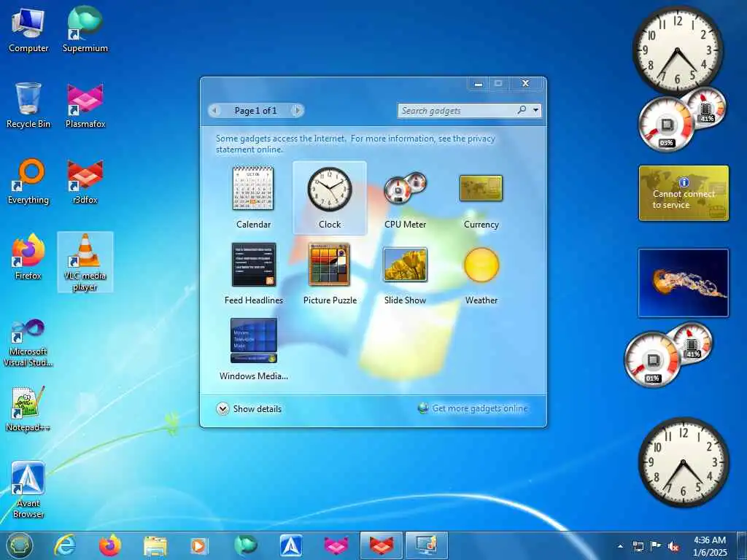Image resolution: width=747 pixels, height=560 pixels.
Task: Click the search magnifier icon
Action: click(522, 110)
